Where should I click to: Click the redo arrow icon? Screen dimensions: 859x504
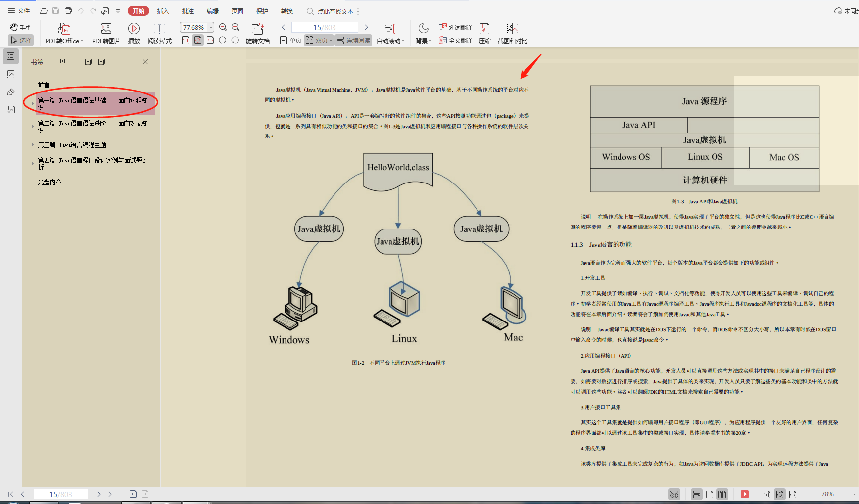[93, 11]
